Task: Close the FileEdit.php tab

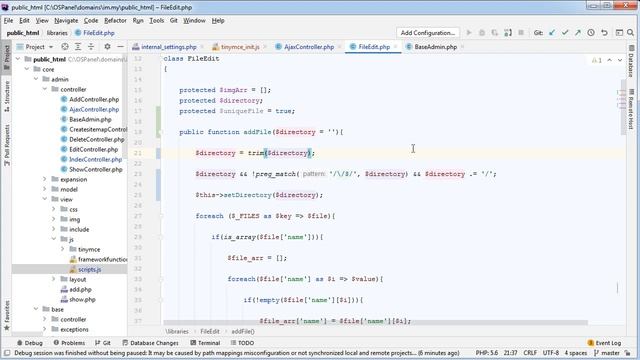Action: click(395, 47)
